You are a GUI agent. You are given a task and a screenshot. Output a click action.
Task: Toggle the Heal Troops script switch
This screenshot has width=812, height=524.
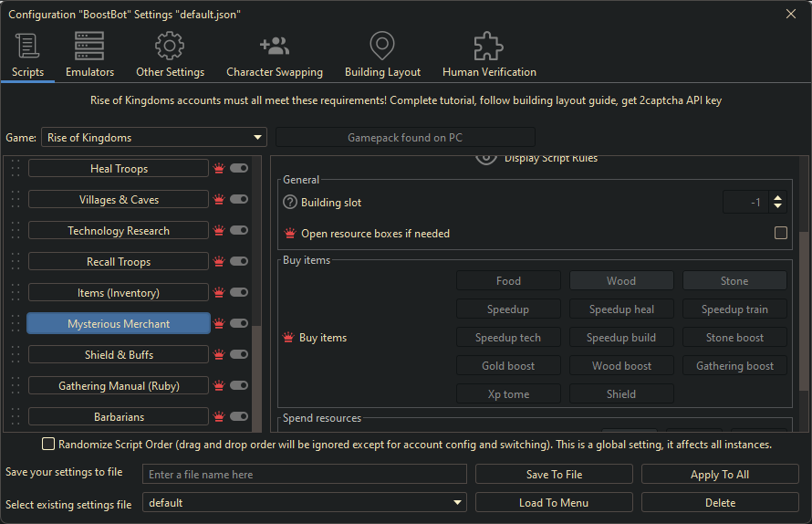tap(239, 168)
